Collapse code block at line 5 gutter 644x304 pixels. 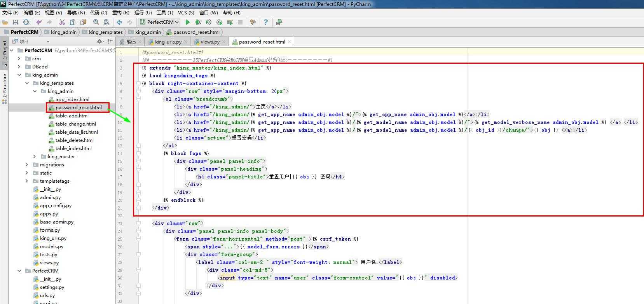coord(138,83)
